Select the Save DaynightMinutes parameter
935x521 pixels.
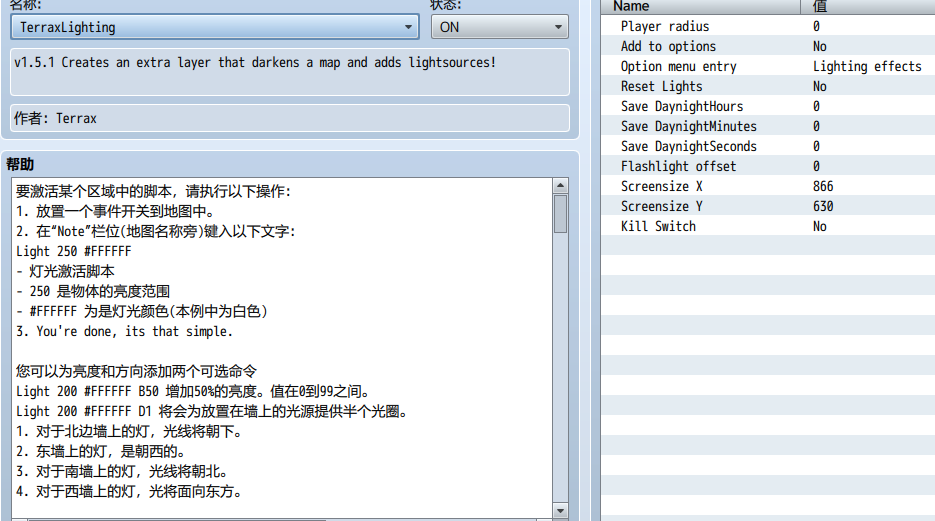[768, 126]
